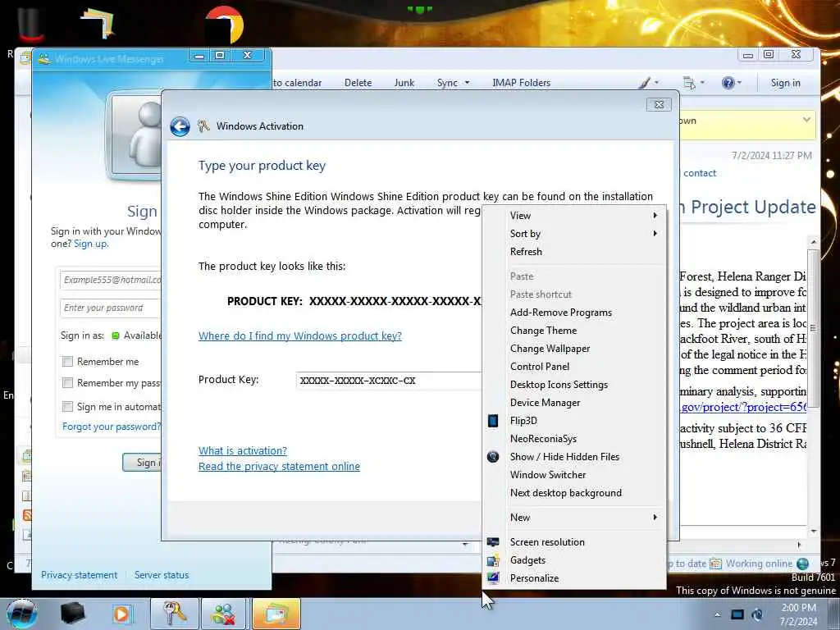Click the Flip3D icon in the context menu

pos(493,421)
